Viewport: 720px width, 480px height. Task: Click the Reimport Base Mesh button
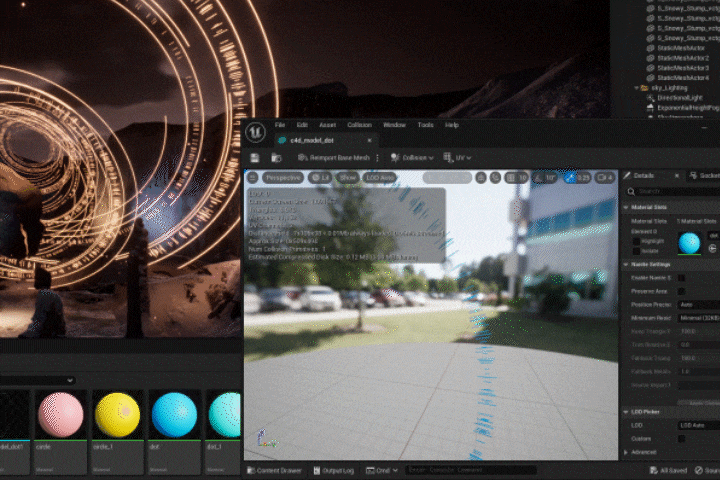click(334, 158)
